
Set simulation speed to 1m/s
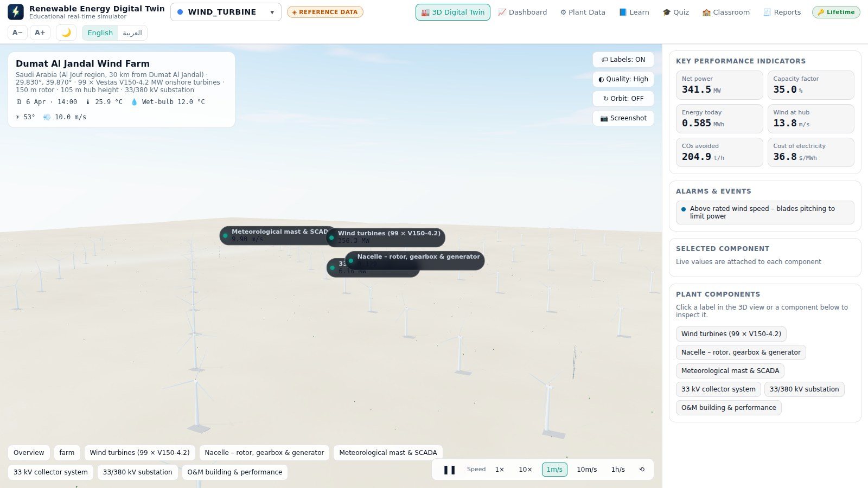pyautogui.click(x=554, y=470)
